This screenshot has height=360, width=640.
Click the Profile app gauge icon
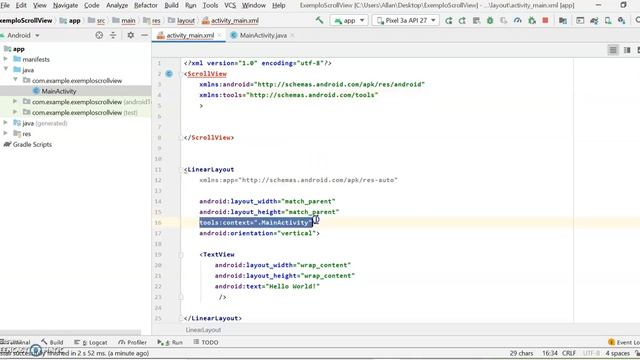tap(518, 20)
